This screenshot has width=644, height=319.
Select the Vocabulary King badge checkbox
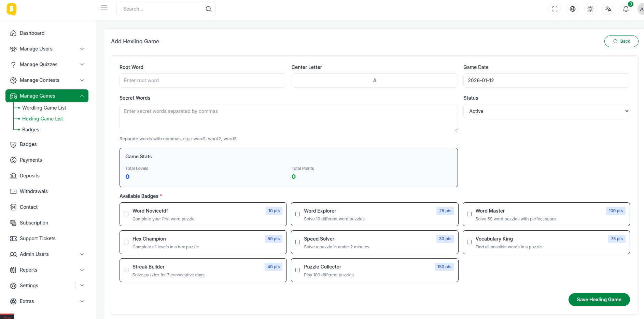pos(470,242)
